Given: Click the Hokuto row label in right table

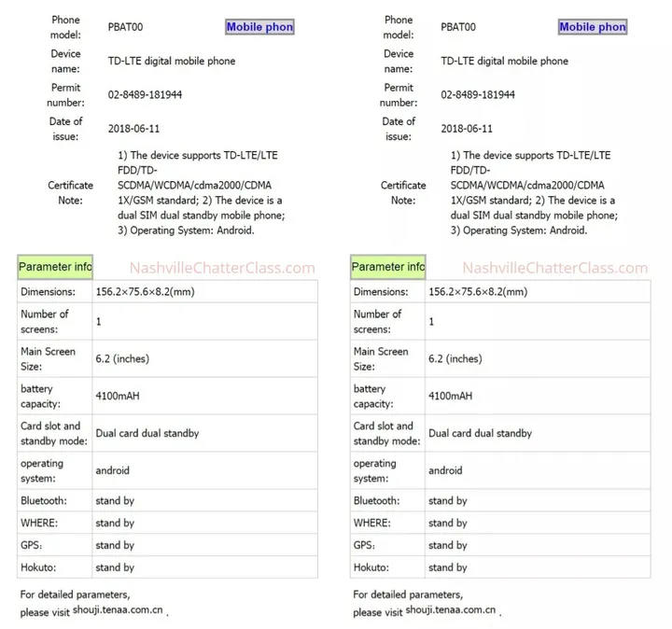Looking at the screenshot, I should (373, 567).
